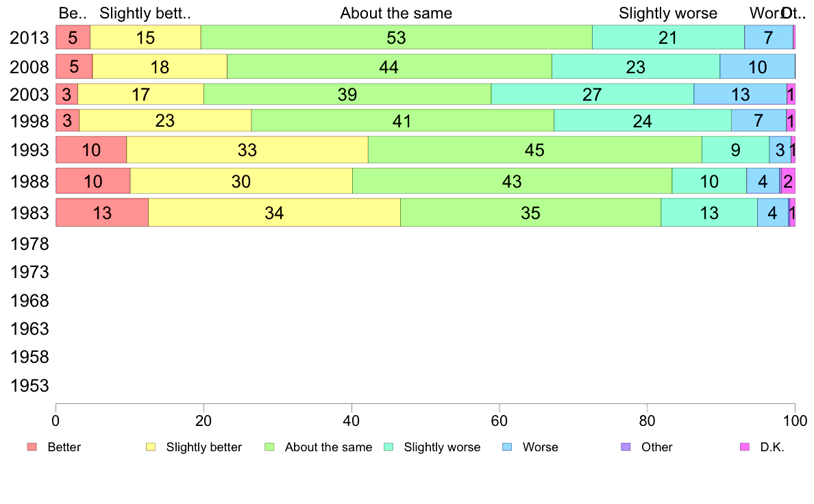Click the 1953 year label on axis

[29, 386]
